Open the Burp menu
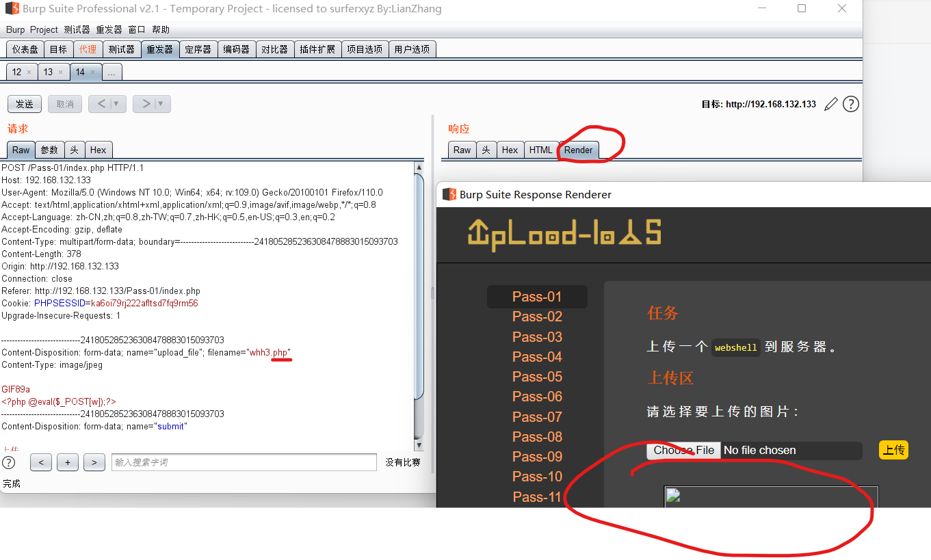Viewport: 931px width, 560px height. (x=15, y=29)
